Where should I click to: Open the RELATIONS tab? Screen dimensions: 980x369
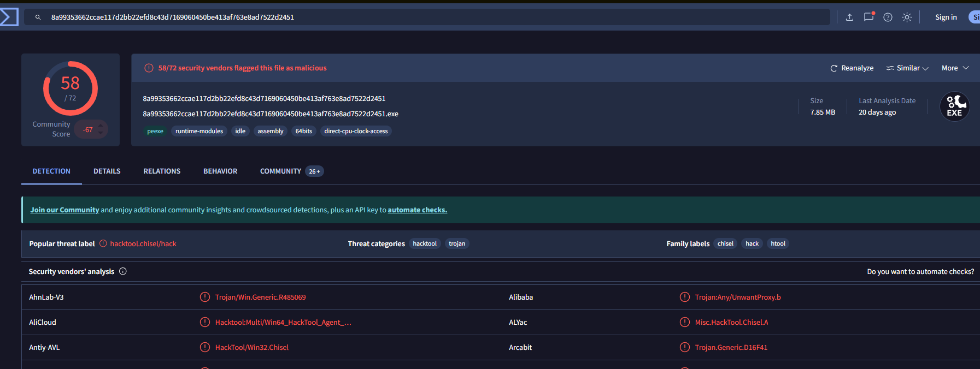(162, 171)
